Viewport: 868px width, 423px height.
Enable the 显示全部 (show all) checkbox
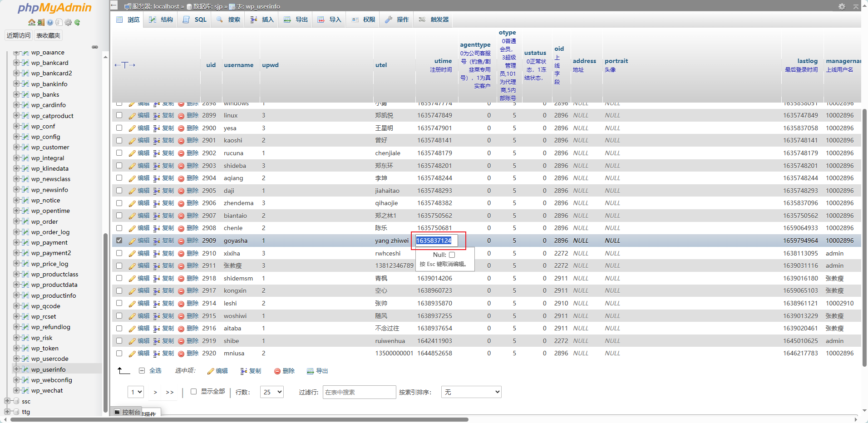tap(193, 391)
